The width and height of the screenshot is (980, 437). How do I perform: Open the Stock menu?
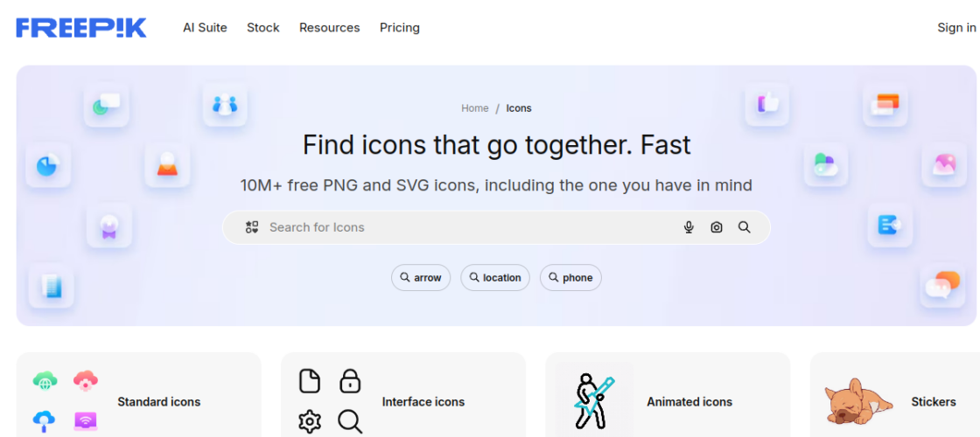(x=262, y=28)
